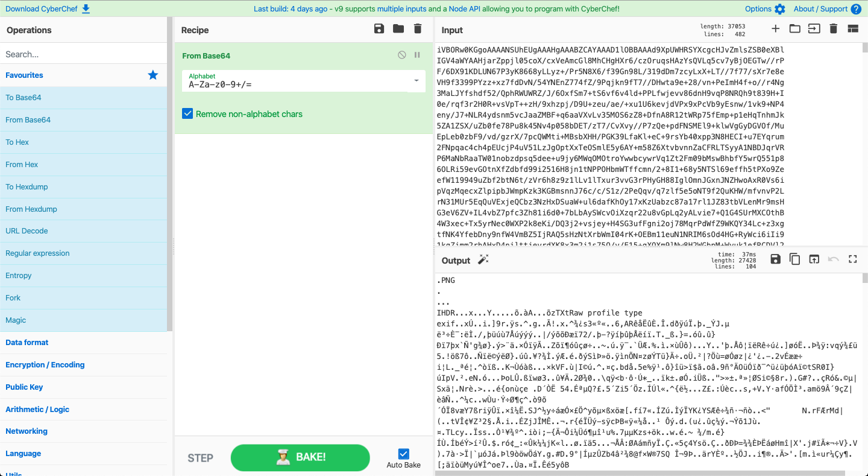This screenshot has height=476, width=868.
Task: Click the Output panel heading
Action: (x=456, y=261)
